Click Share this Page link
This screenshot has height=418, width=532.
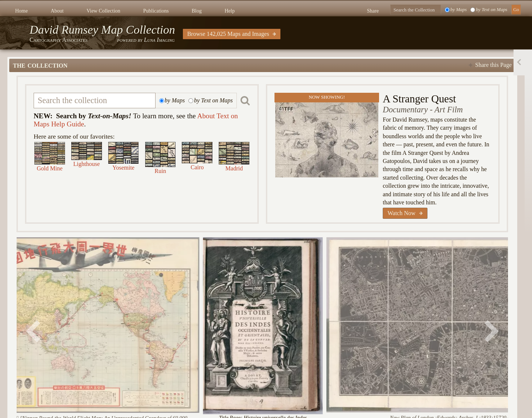pyautogui.click(x=493, y=65)
